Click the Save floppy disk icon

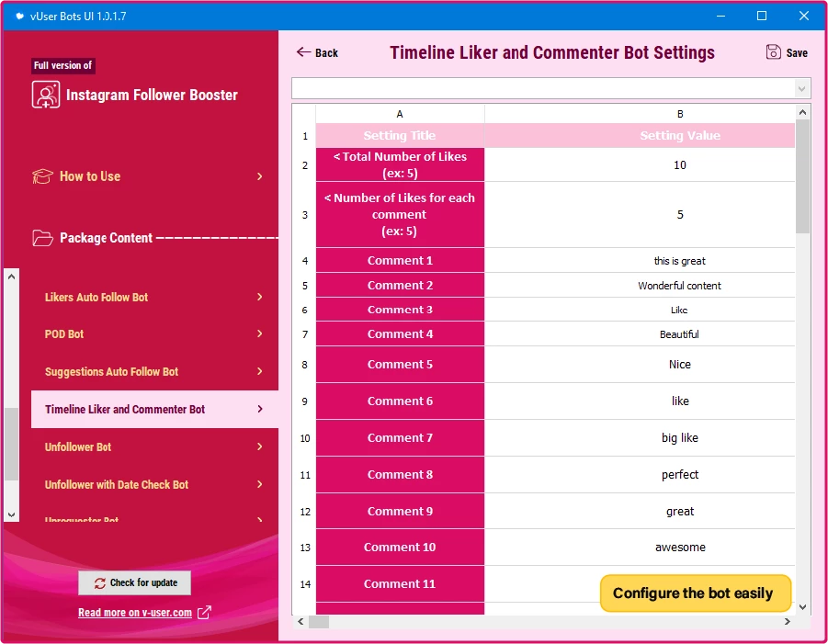(x=773, y=52)
